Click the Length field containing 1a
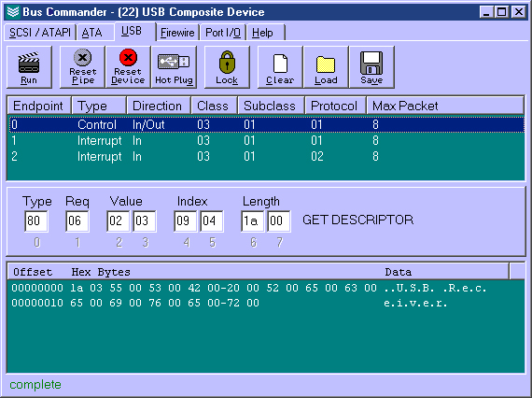The height and width of the screenshot is (398, 532). 253,221
